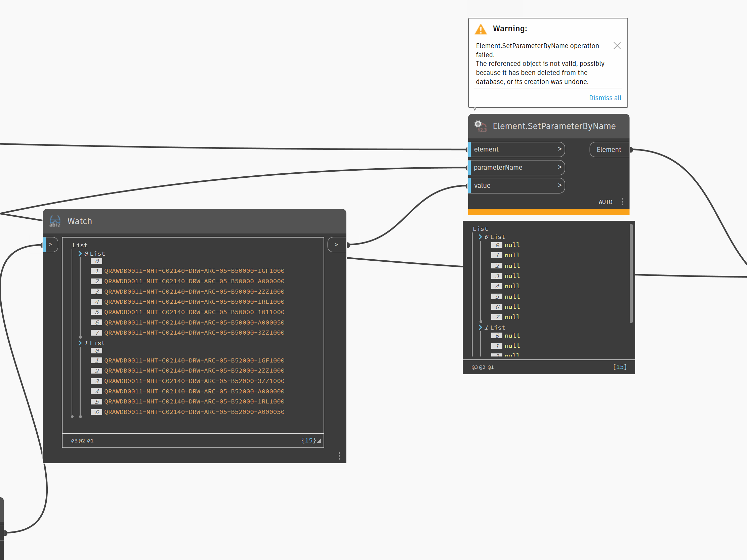Screen dimensions: 747x560
Task: Click the output preview vertical scrollbar
Action: pyautogui.click(x=631, y=273)
